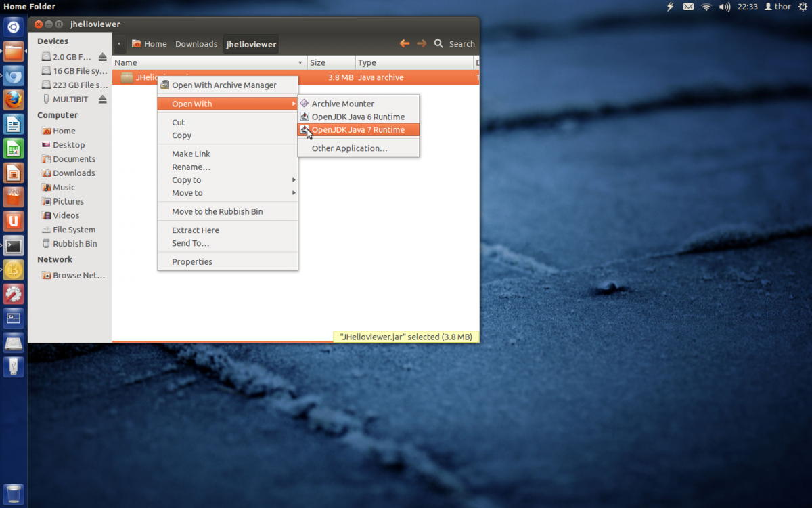Open the Workspace Switcher launcher icon

coord(14,318)
